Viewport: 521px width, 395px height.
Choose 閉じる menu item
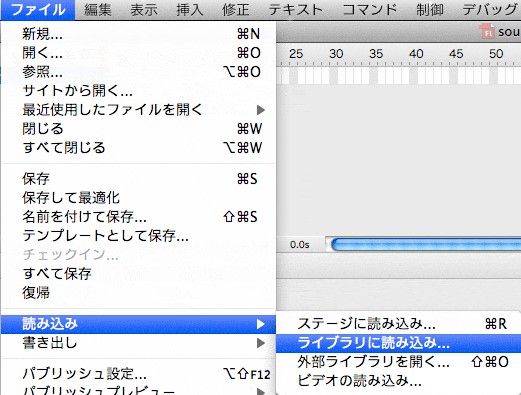pos(138,129)
